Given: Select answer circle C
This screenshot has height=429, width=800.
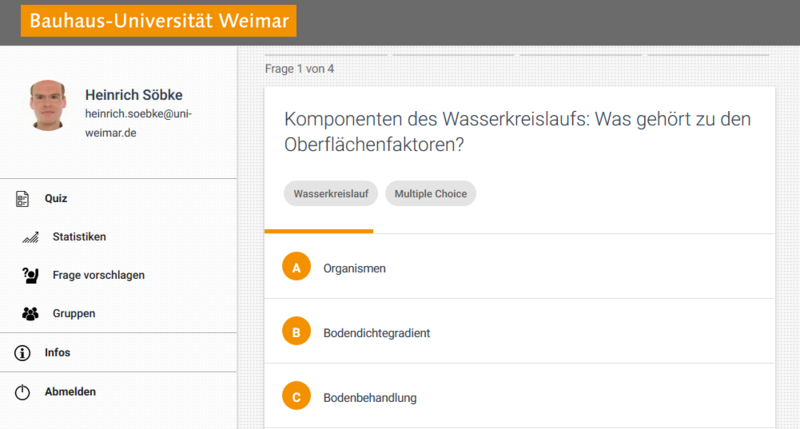Looking at the screenshot, I should click(296, 397).
